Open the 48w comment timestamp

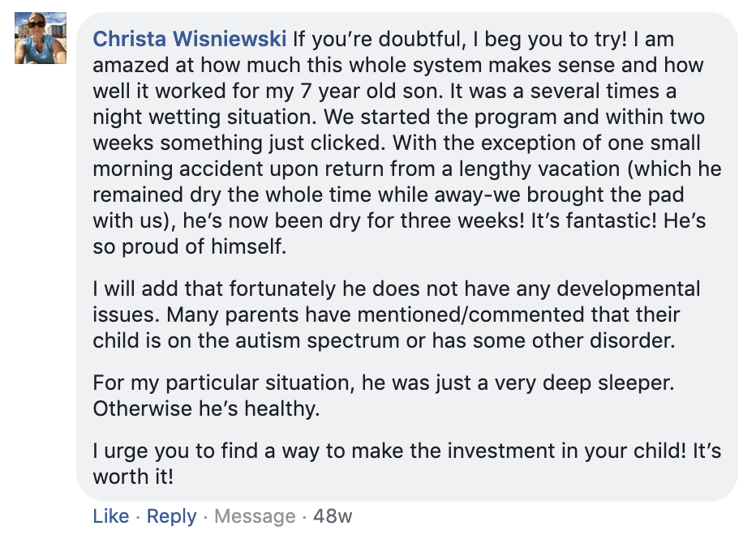pos(332,516)
